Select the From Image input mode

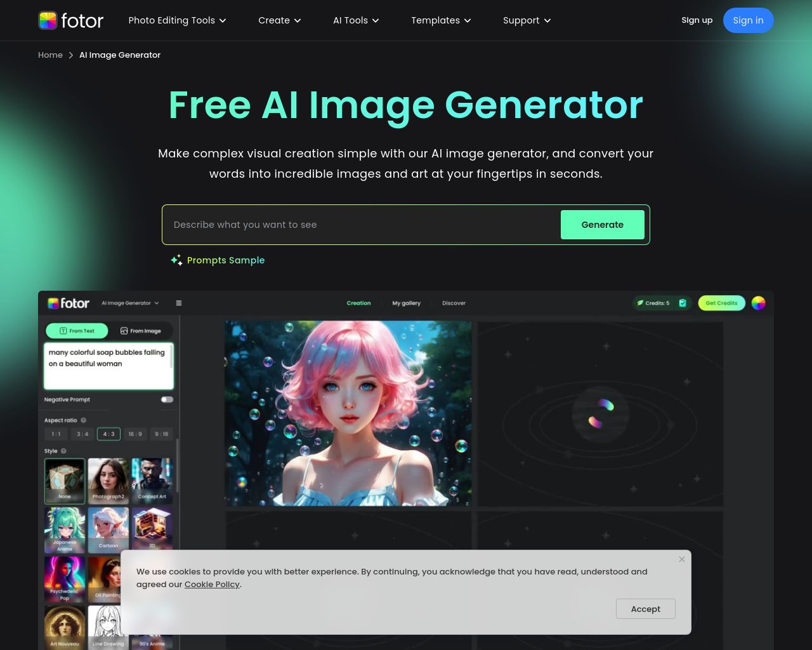pos(141,331)
